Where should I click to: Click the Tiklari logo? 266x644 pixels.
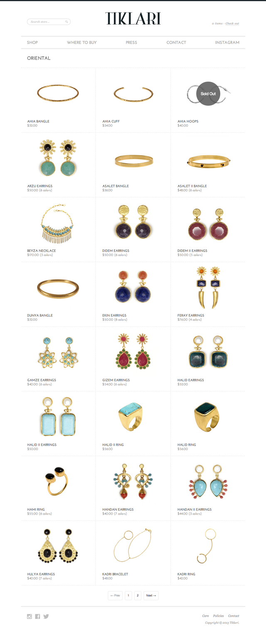[133, 19]
